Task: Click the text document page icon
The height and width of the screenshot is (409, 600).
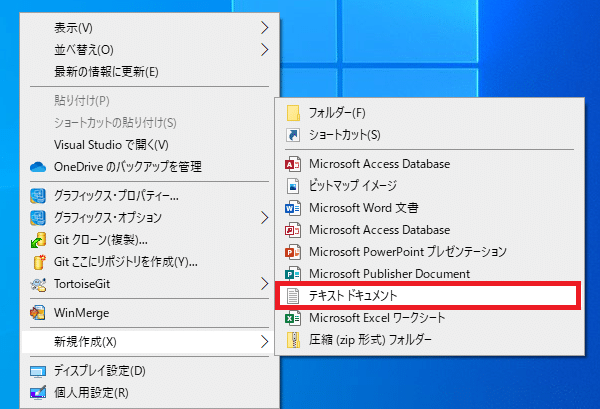Action: click(x=293, y=296)
